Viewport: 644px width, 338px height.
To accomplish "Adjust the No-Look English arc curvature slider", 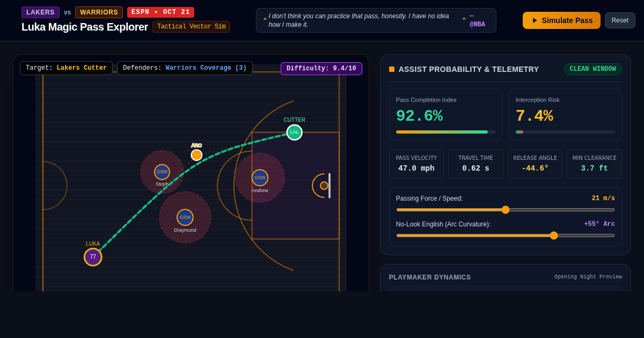I will click(506, 236).
